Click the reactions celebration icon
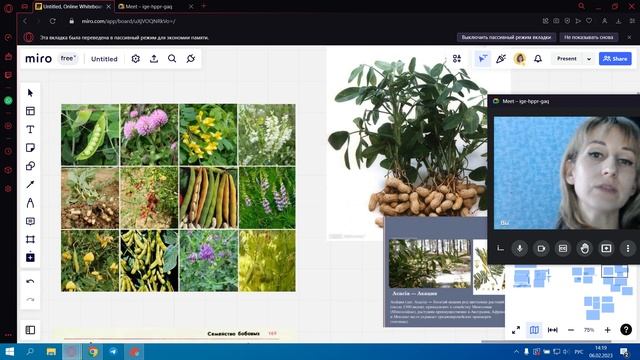The image size is (640, 360). (501, 59)
